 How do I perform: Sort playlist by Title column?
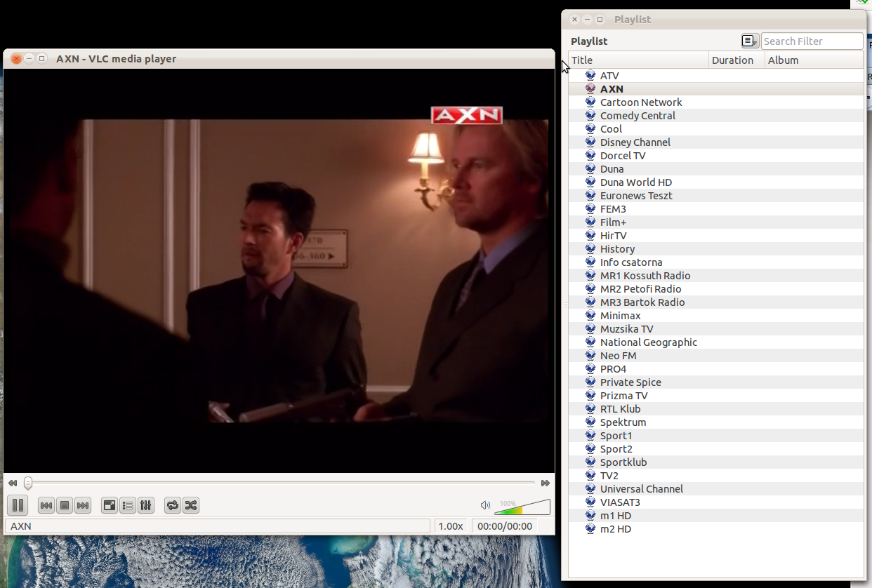click(638, 60)
